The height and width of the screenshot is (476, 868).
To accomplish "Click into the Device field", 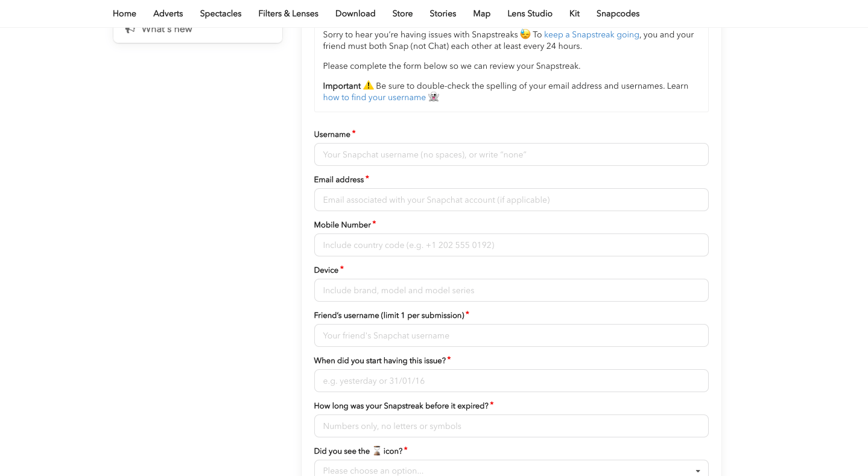I will click(511, 290).
